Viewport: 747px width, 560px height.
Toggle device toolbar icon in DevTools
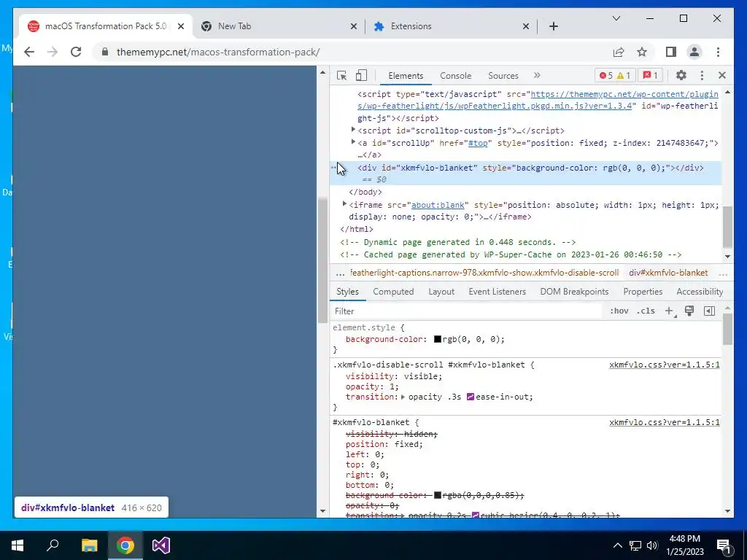coord(362,75)
